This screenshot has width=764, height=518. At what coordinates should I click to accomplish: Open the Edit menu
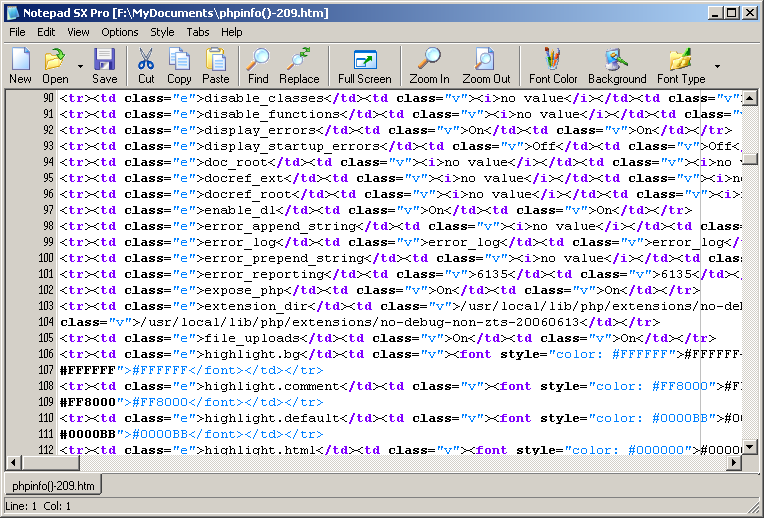[46, 32]
